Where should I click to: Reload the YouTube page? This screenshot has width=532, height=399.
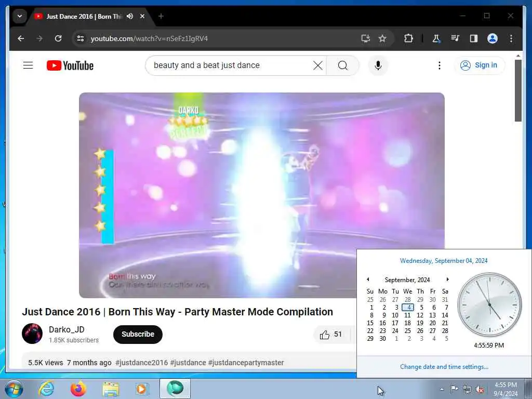pos(58,38)
